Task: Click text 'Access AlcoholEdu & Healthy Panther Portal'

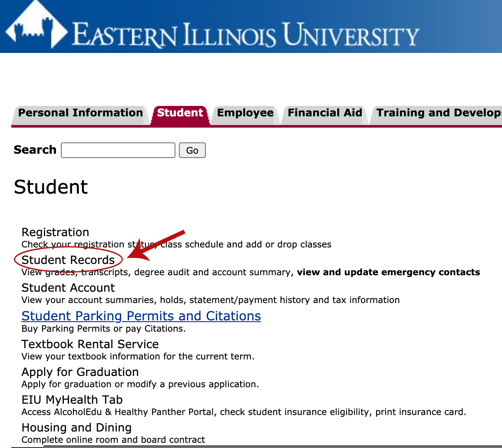Action: (118, 412)
